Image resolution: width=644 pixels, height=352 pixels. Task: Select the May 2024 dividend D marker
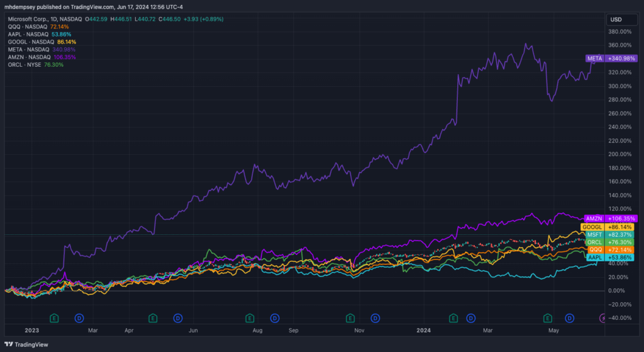pyautogui.click(x=569, y=318)
